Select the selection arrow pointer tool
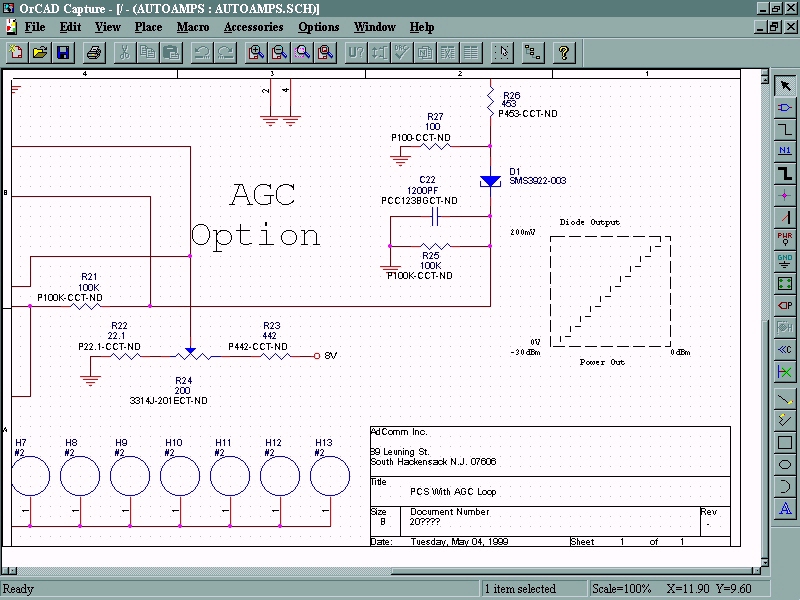 [x=785, y=84]
